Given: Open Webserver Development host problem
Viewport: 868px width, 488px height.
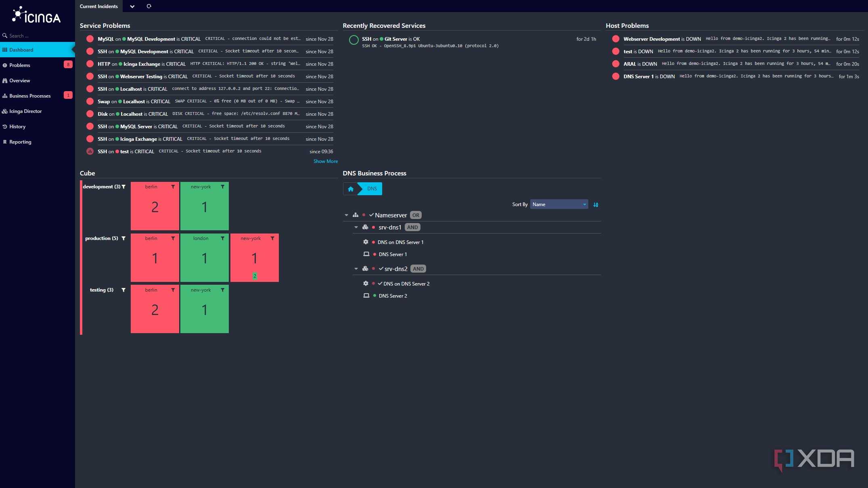Looking at the screenshot, I should pyautogui.click(x=651, y=39).
